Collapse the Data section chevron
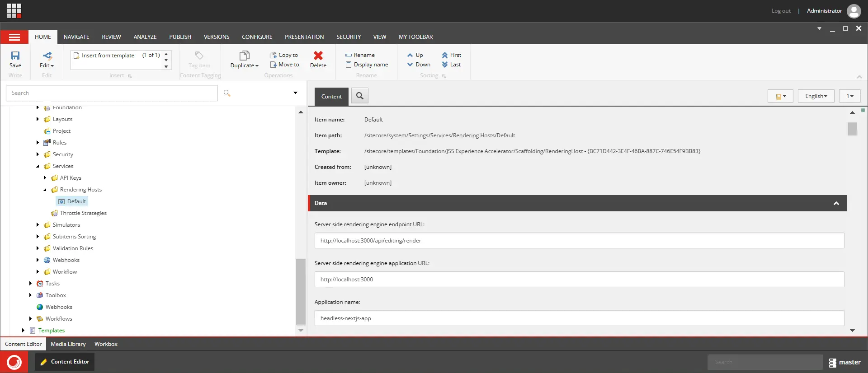Screen dimensions: 868x373 click(x=836, y=203)
